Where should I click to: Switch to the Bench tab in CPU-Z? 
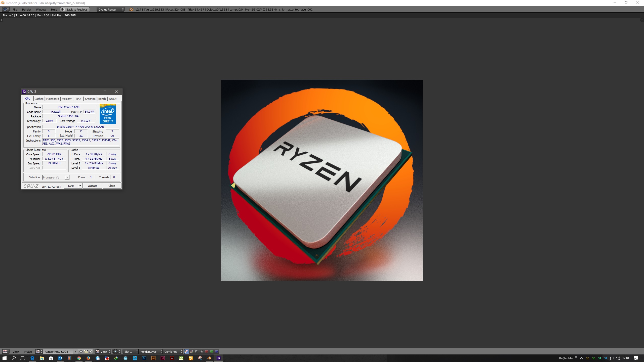102,99
